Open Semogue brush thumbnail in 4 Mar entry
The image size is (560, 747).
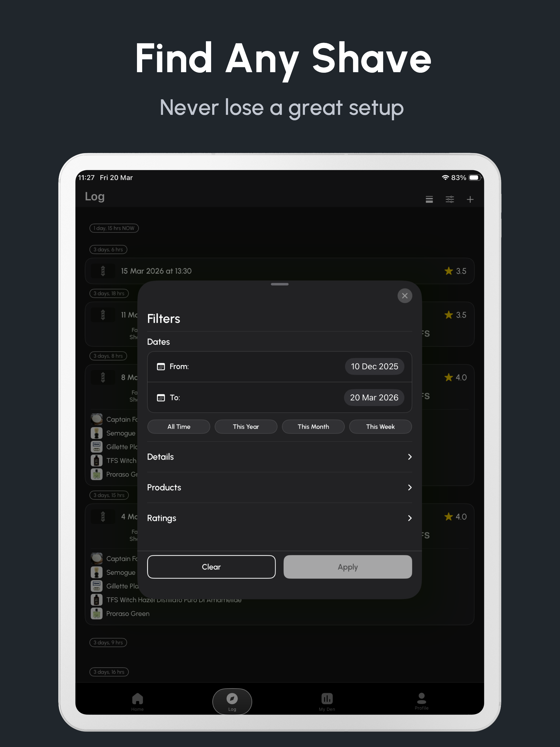point(97,572)
